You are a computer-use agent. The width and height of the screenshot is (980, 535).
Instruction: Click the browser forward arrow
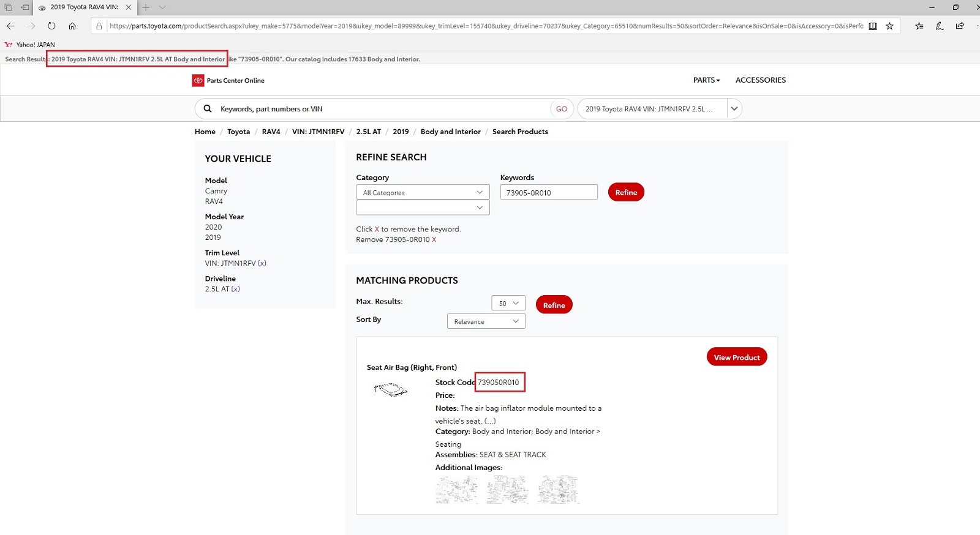(31, 26)
